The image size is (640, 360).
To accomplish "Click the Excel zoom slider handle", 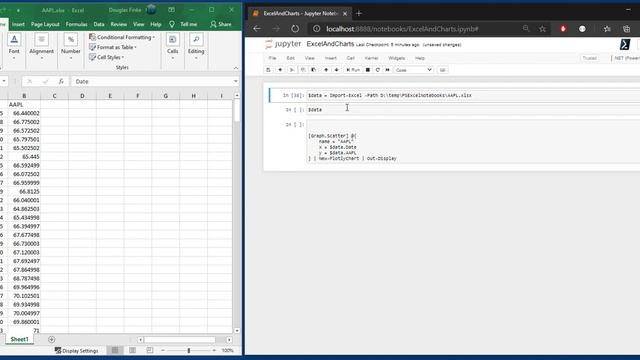I will click(189, 350).
